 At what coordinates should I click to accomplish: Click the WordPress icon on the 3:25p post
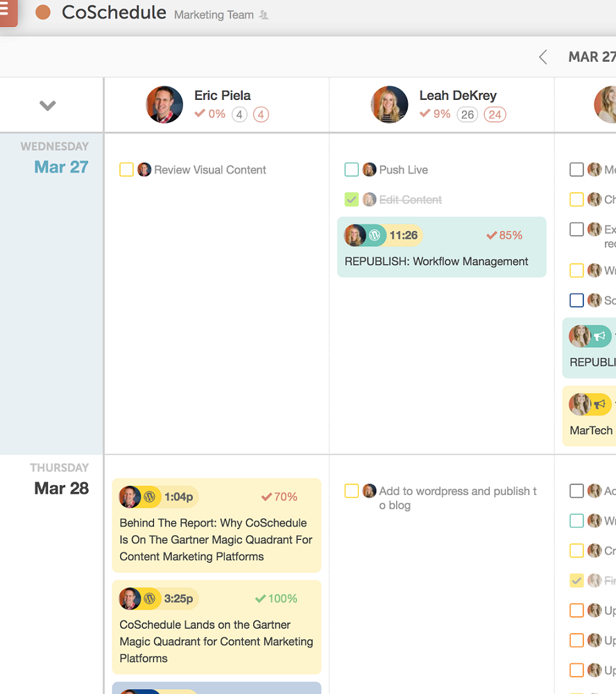(150, 599)
